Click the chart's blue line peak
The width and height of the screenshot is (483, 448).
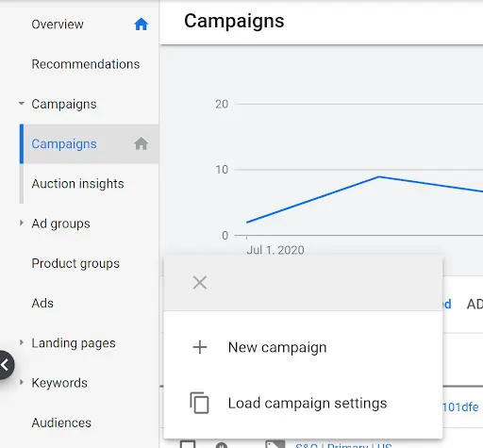point(379,176)
